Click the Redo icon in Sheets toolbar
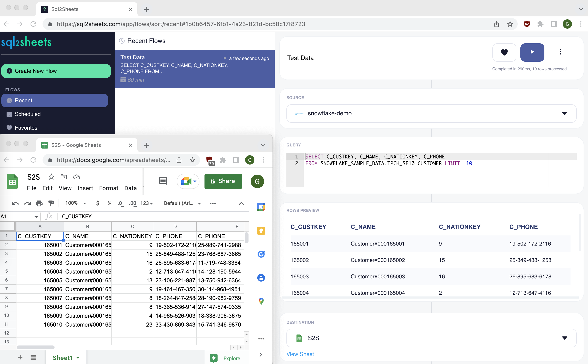 tap(27, 203)
